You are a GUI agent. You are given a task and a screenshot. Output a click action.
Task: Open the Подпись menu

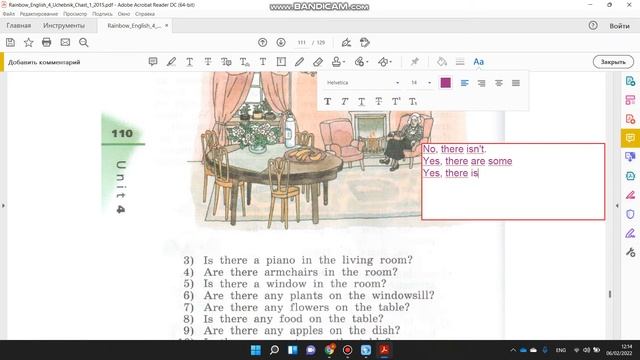point(102,14)
